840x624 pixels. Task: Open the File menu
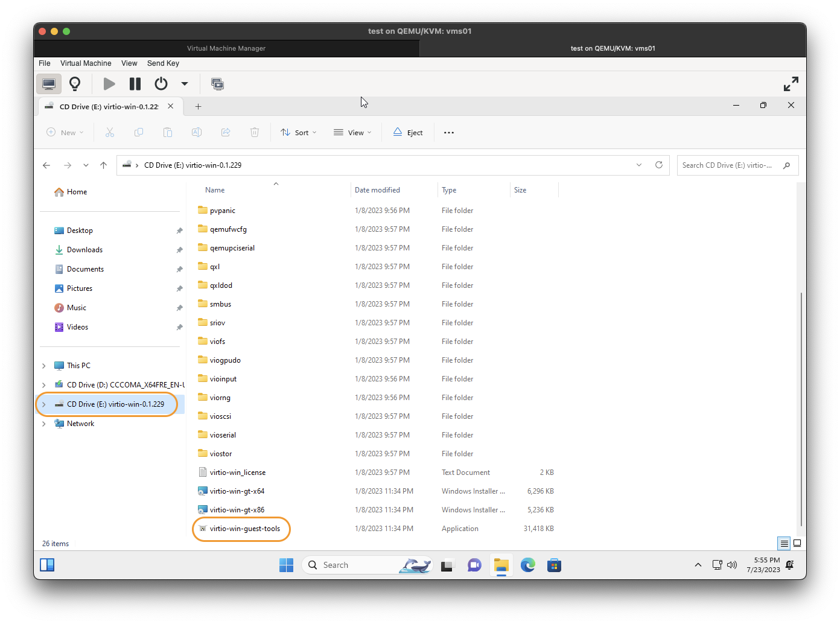point(45,63)
